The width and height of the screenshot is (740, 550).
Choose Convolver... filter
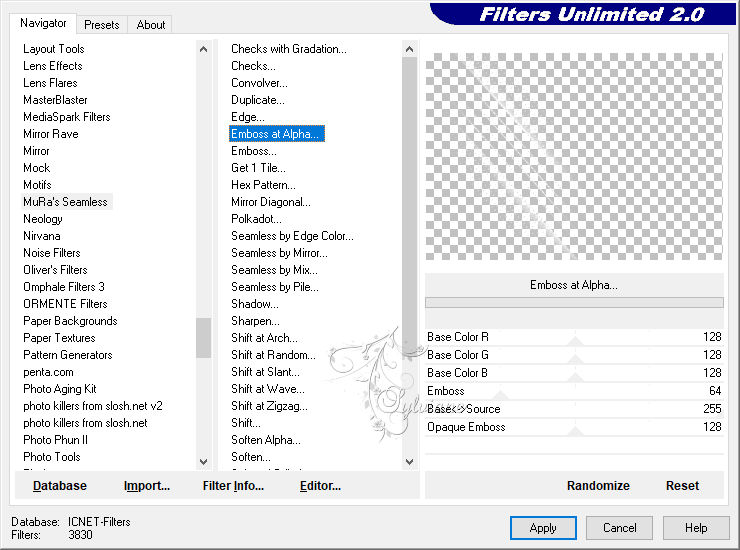click(x=259, y=83)
